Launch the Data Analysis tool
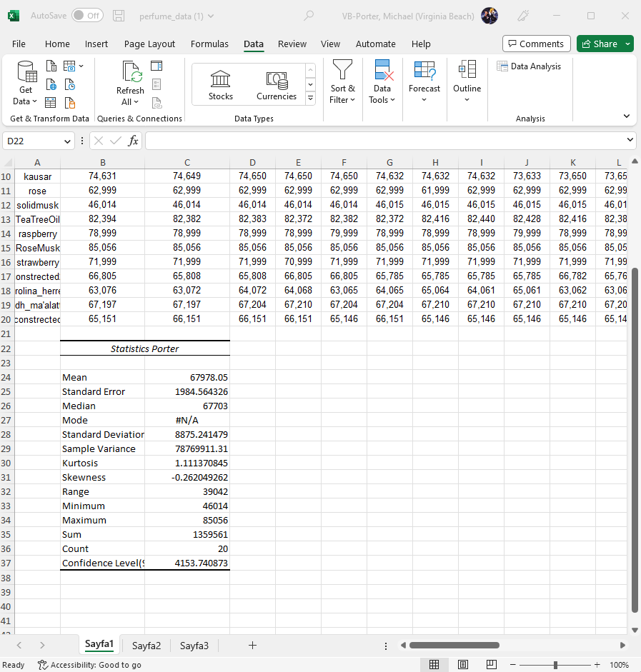This screenshot has height=672, width=641. point(530,66)
